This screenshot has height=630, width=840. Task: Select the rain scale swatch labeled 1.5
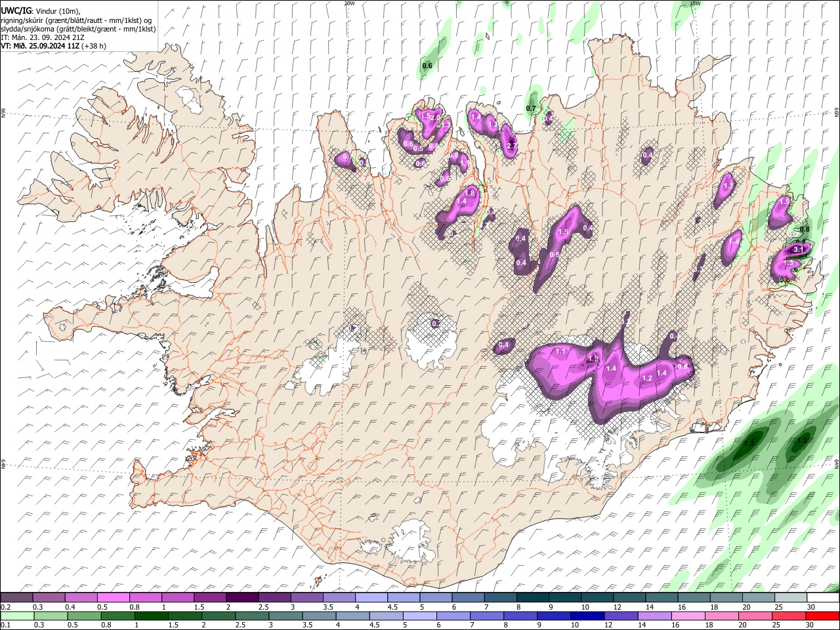coord(184,616)
